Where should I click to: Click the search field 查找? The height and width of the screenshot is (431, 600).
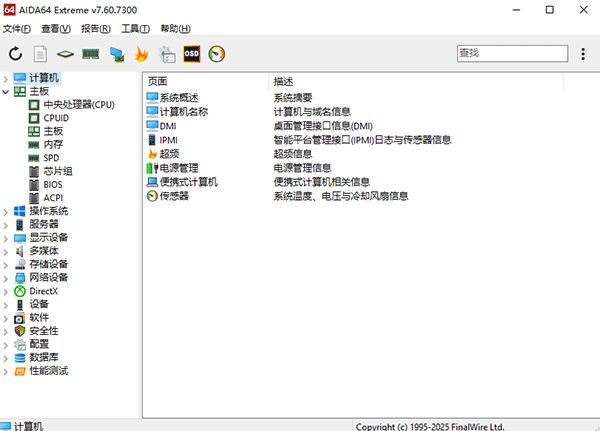coord(512,53)
